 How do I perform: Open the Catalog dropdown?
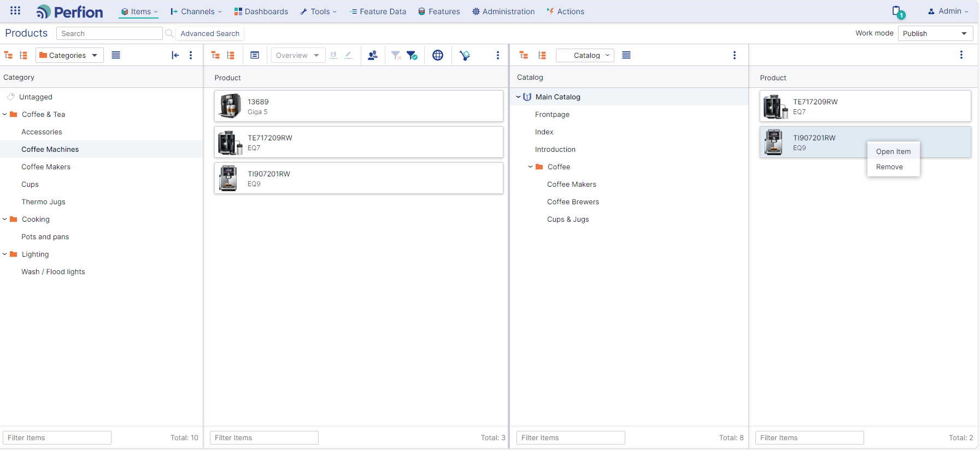click(x=585, y=55)
